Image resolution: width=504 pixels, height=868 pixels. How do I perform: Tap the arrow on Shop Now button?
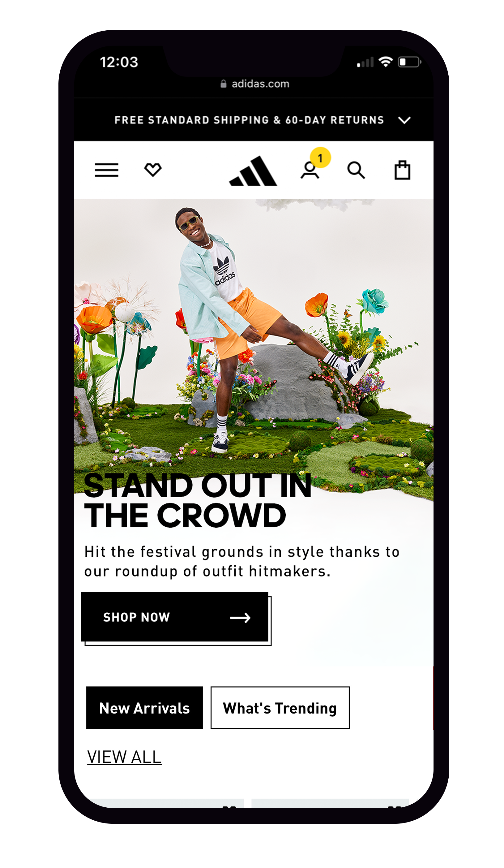[x=240, y=618]
